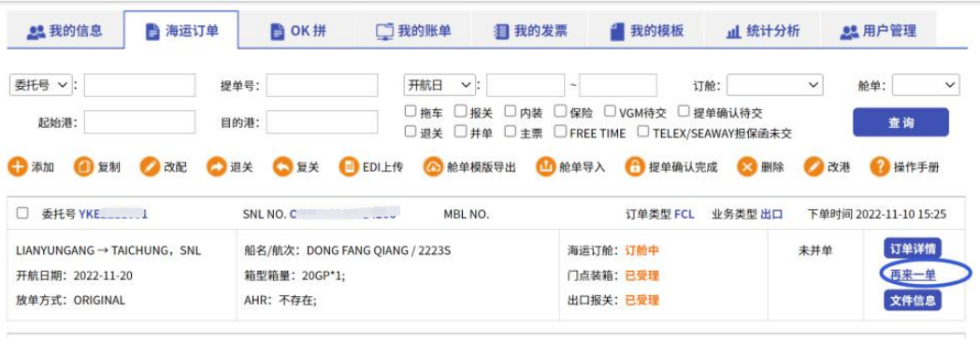Check the 拖车 checkbox
The image size is (980, 354).
coord(410,111)
